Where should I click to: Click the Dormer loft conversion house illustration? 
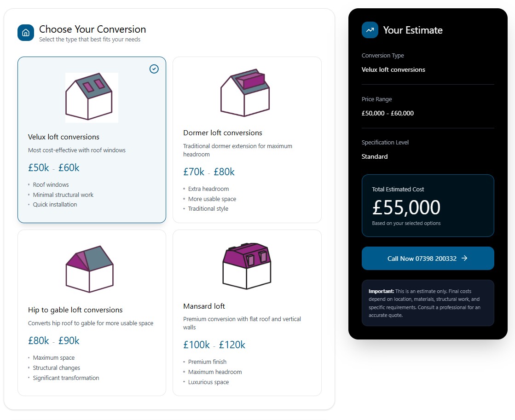pos(245,92)
